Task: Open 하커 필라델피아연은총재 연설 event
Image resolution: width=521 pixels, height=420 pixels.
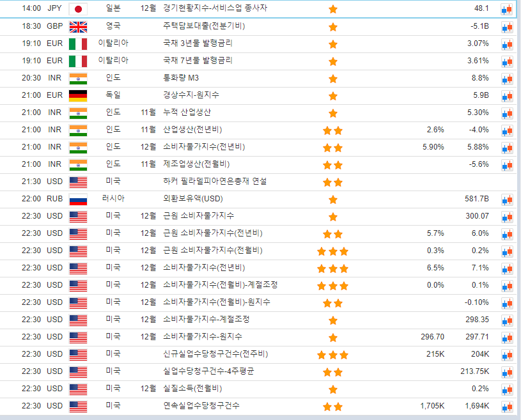Action: (215, 182)
